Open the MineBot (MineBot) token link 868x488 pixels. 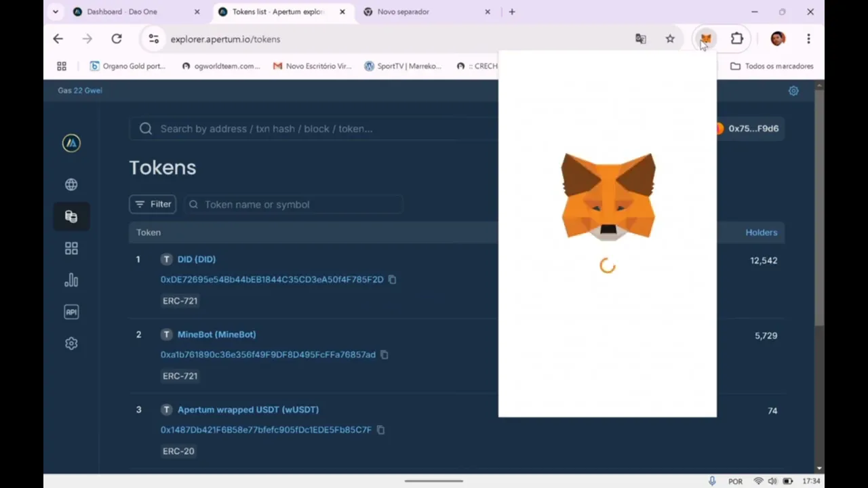pos(216,334)
